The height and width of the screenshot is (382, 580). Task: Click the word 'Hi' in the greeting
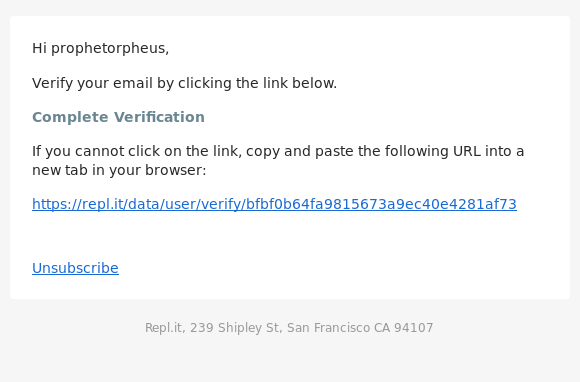pos(40,48)
